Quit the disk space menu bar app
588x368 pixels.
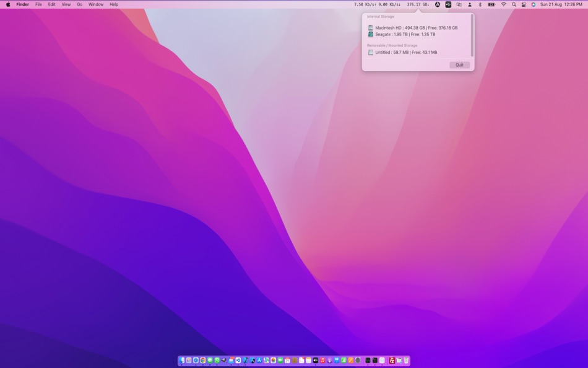[x=459, y=65]
